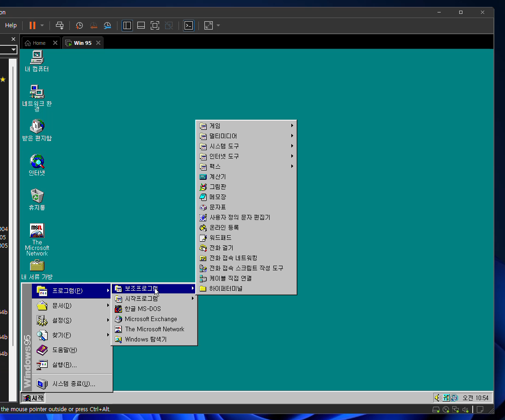Image resolution: width=505 pixels, height=420 pixels.
Task: Revert the VM to its last snapshot
Action: pos(93,25)
